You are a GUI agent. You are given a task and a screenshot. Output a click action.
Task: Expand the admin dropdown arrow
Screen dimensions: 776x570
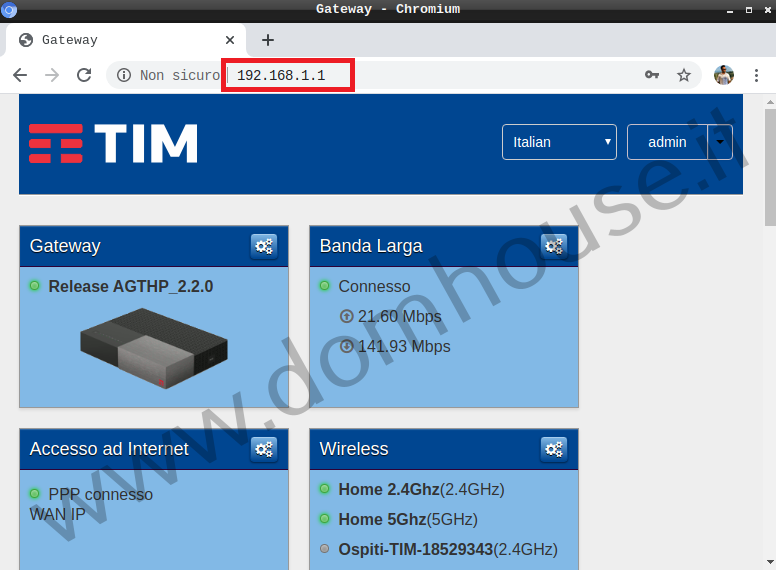point(720,142)
